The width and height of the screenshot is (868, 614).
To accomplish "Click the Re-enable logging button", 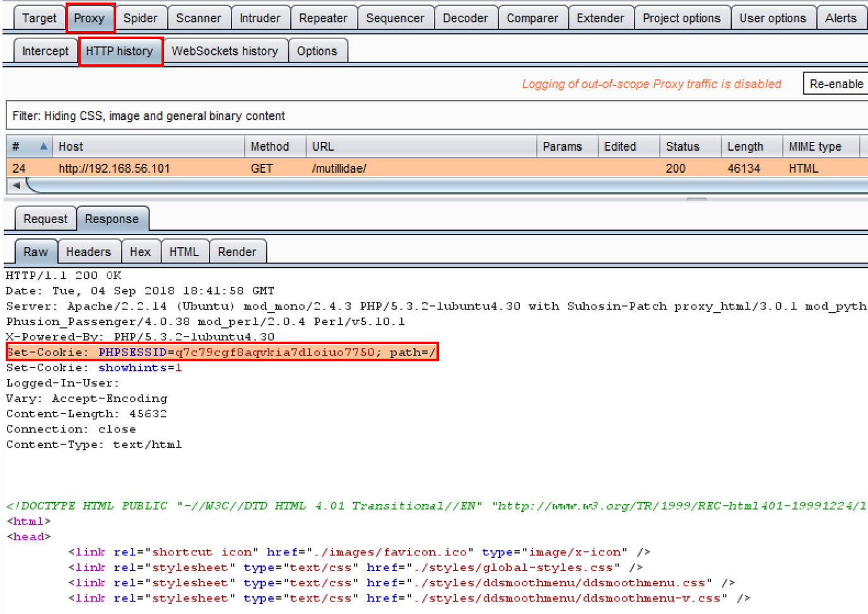I will coord(836,84).
